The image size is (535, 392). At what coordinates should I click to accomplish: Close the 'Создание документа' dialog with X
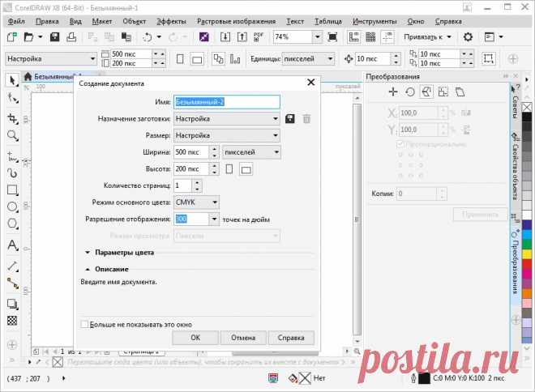310,82
